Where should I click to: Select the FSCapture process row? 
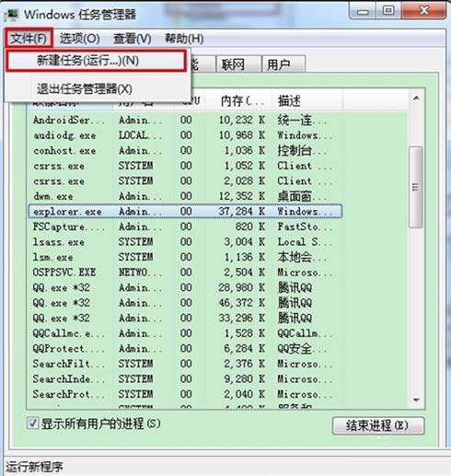pos(185,226)
